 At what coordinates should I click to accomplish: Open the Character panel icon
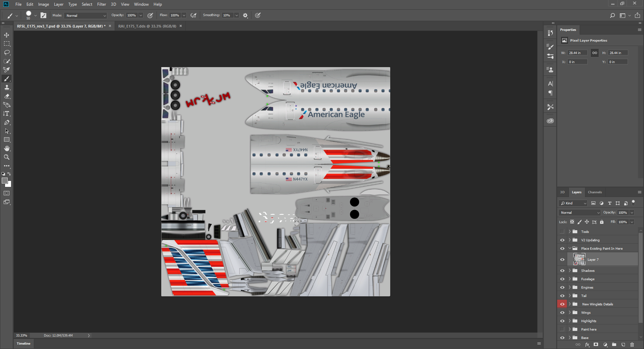(550, 84)
